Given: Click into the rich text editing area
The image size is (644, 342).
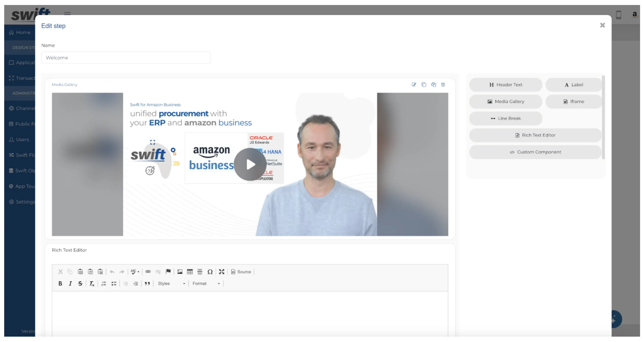Looking at the screenshot, I should 250,314.
